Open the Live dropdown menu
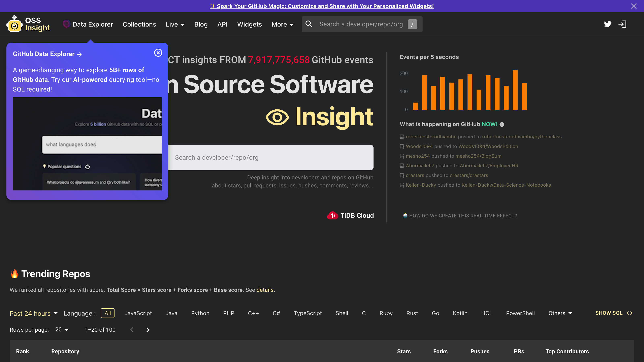This screenshot has width=644, height=362. click(175, 24)
